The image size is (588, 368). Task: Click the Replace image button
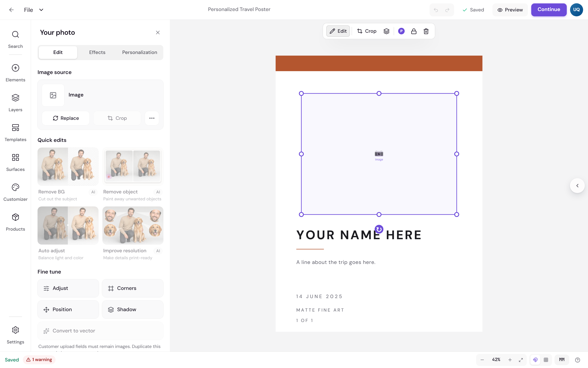[66, 118]
